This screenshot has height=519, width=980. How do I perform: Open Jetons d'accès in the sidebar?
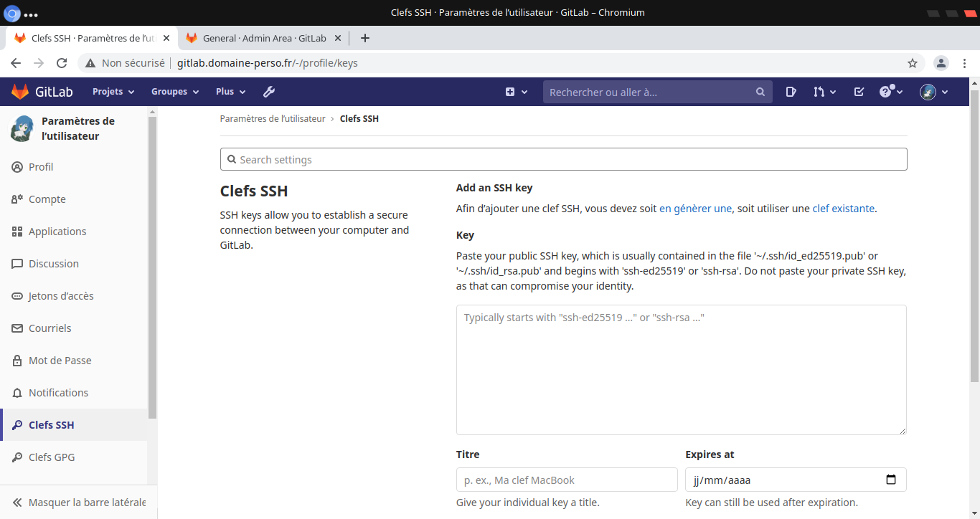coord(61,296)
